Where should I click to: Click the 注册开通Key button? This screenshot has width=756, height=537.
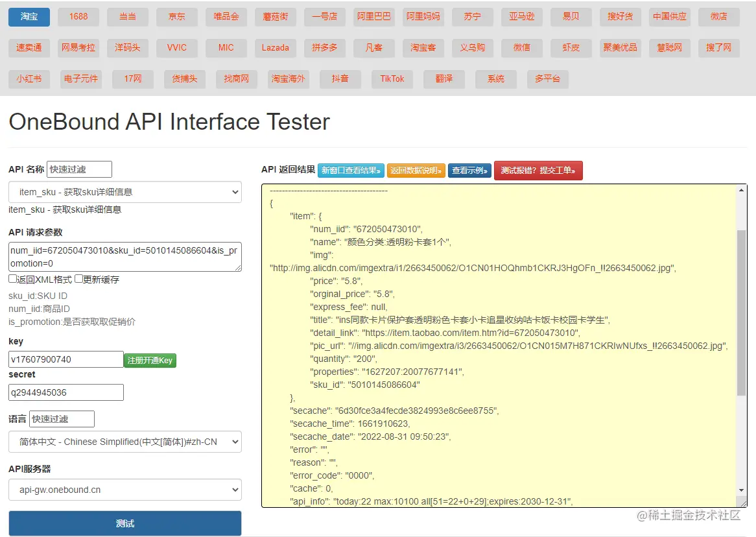point(150,361)
